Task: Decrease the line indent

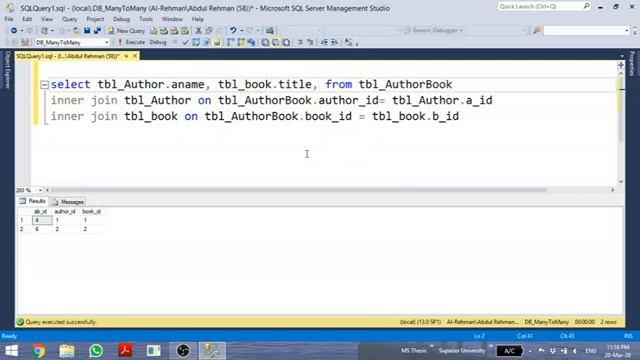Action: [x=324, y=42]
